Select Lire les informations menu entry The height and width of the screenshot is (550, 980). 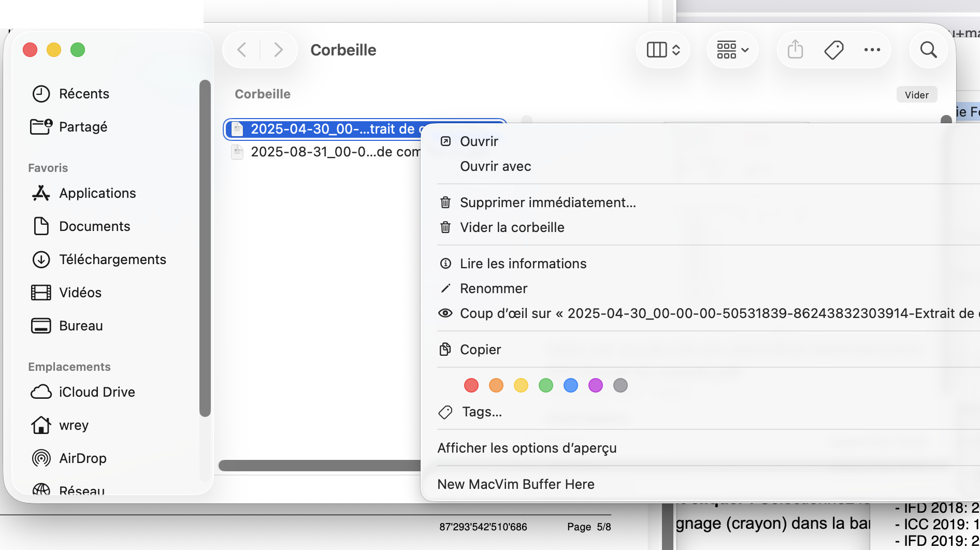coord(523,264)
